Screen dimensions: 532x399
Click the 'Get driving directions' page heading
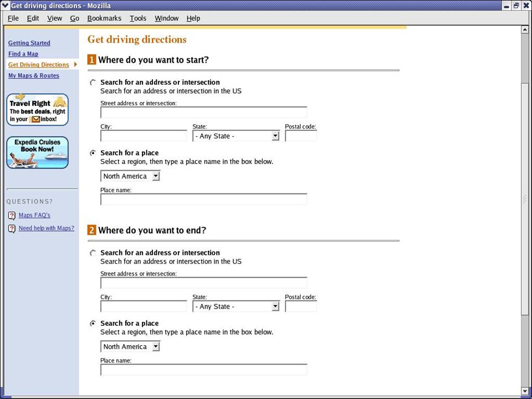(x=137, y=39)
